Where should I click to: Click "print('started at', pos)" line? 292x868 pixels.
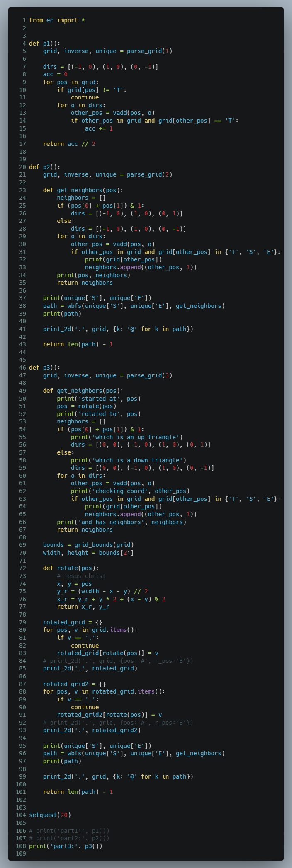pos(99,399)
